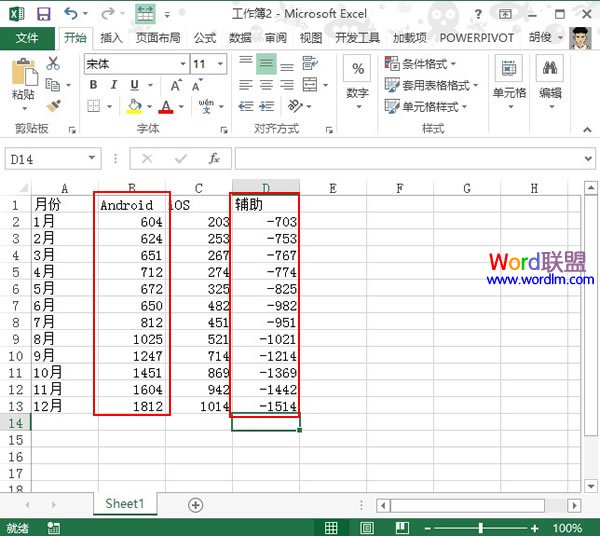This screenshot has width=600, height=536.
Task: Select top align icon
Action: click(246, 63)
